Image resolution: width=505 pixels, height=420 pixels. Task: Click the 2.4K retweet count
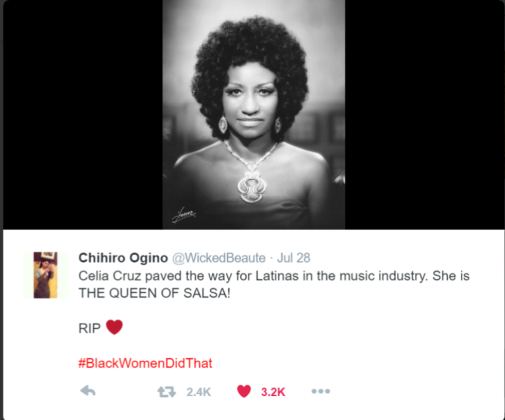pyautogui.click(x=199, y=392)
